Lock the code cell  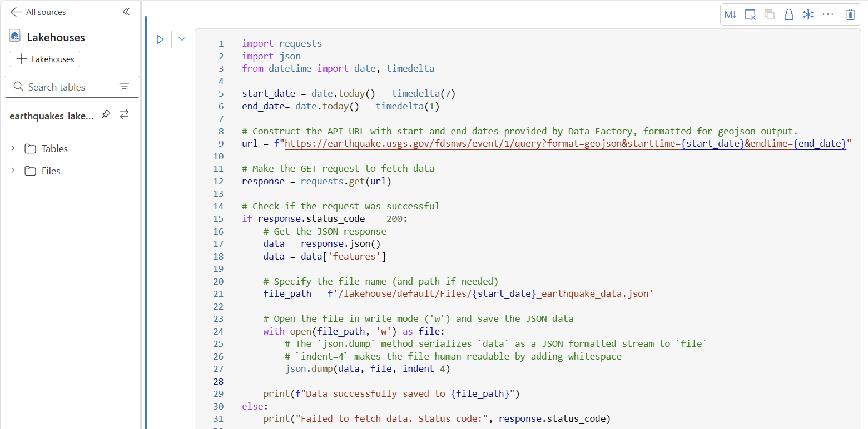[788, 14]
